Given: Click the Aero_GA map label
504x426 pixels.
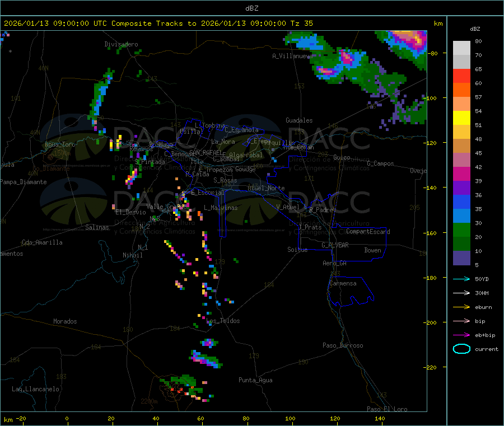Looking at the screenshot, I should point(334,263).
